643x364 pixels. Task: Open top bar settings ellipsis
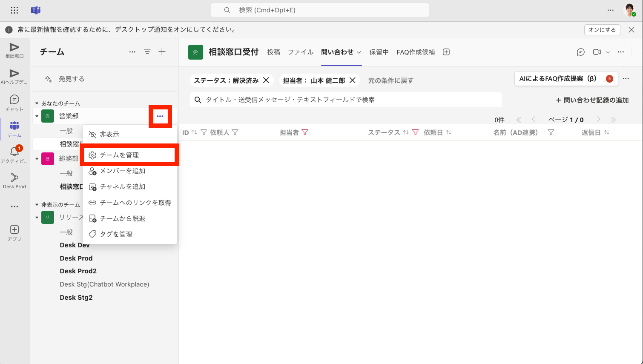611,10
